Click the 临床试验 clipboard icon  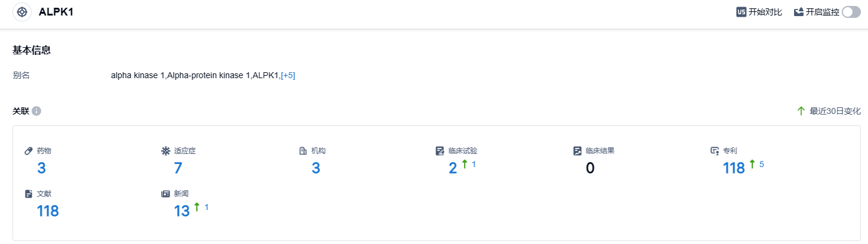(440, 151)
